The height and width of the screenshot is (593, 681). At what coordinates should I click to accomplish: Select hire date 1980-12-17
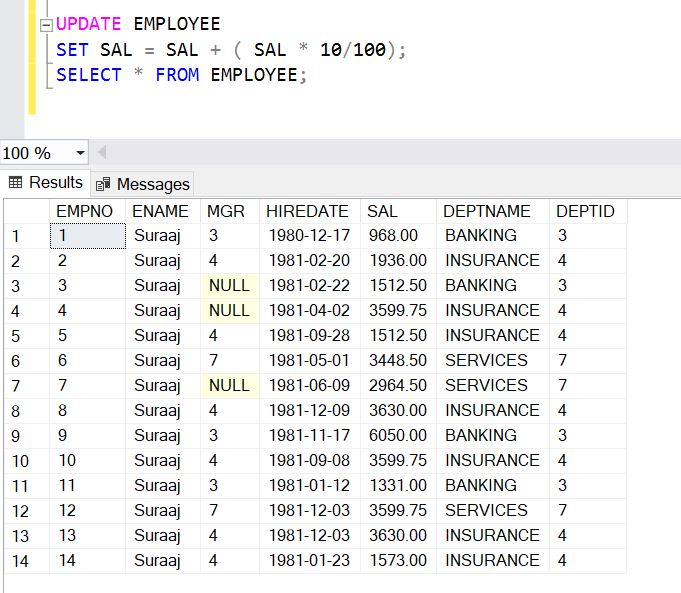pos(310,236)
